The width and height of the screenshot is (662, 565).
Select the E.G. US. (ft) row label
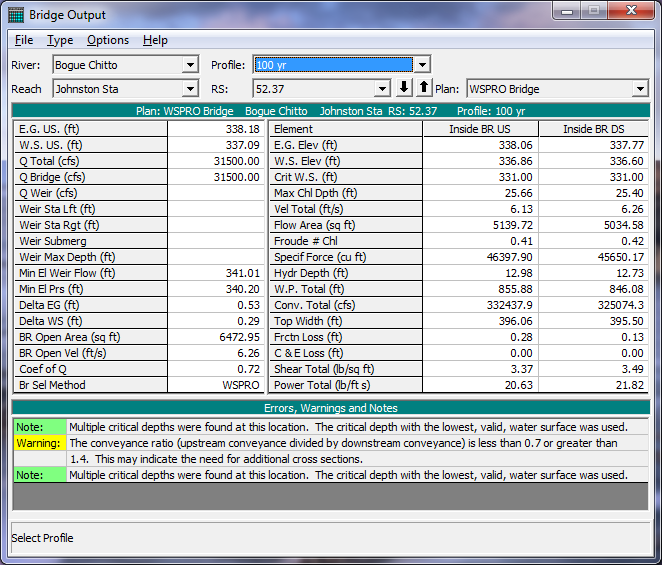[91, 129]
